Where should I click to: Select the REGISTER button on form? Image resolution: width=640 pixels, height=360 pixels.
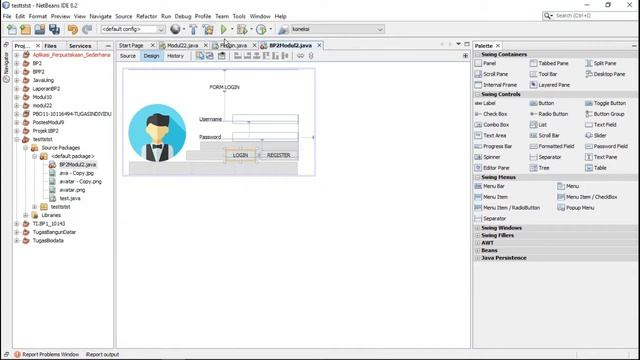(278, 156)
